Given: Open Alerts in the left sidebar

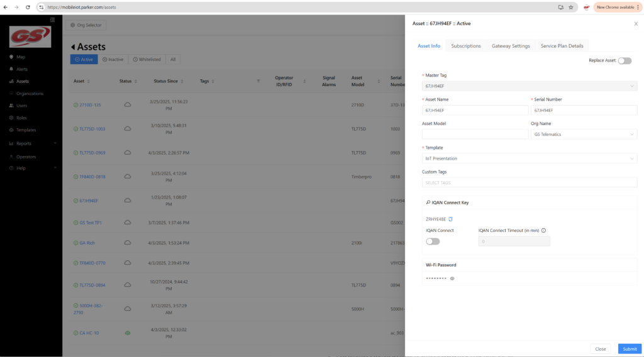Looking at the screenshot, I should [22, 69].
